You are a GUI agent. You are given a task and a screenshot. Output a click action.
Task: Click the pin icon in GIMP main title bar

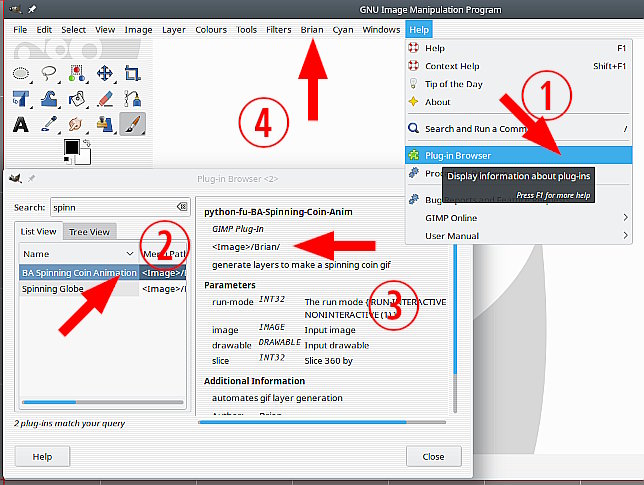32,9
